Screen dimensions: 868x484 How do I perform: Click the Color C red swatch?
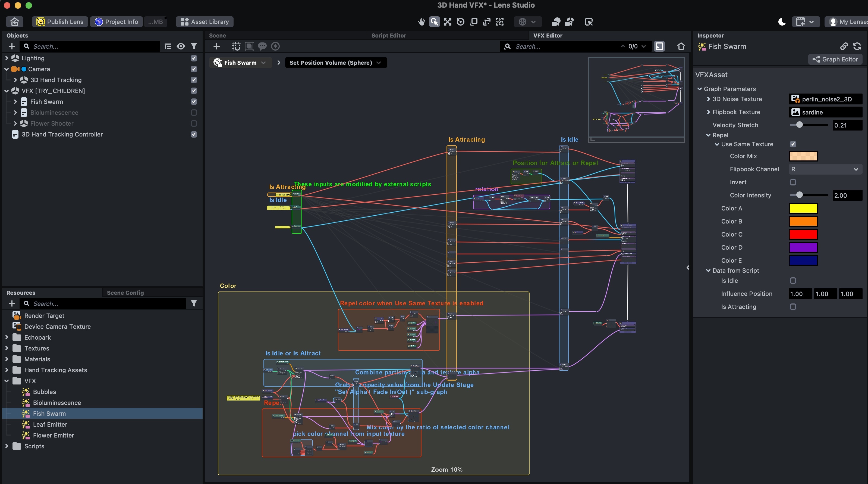803,234
